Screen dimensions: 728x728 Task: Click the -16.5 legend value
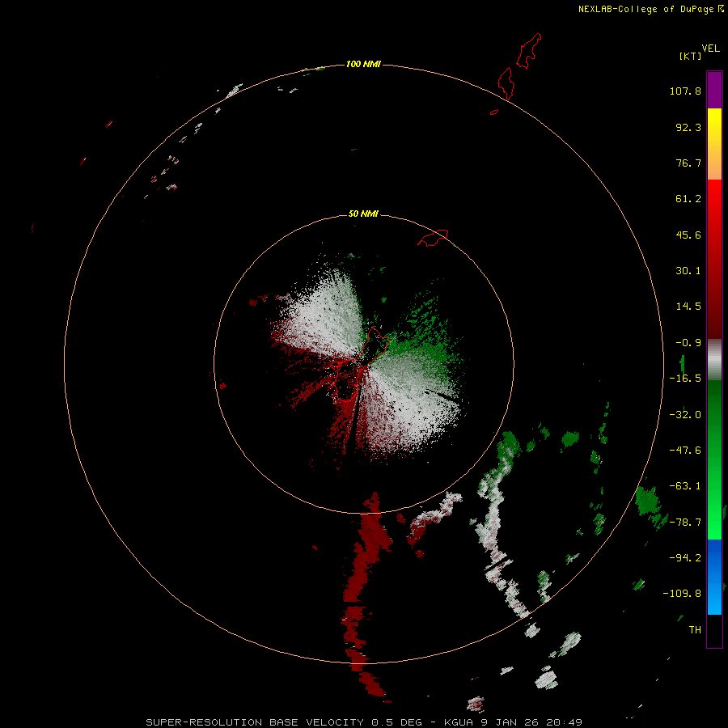click(x=685, y=379)
